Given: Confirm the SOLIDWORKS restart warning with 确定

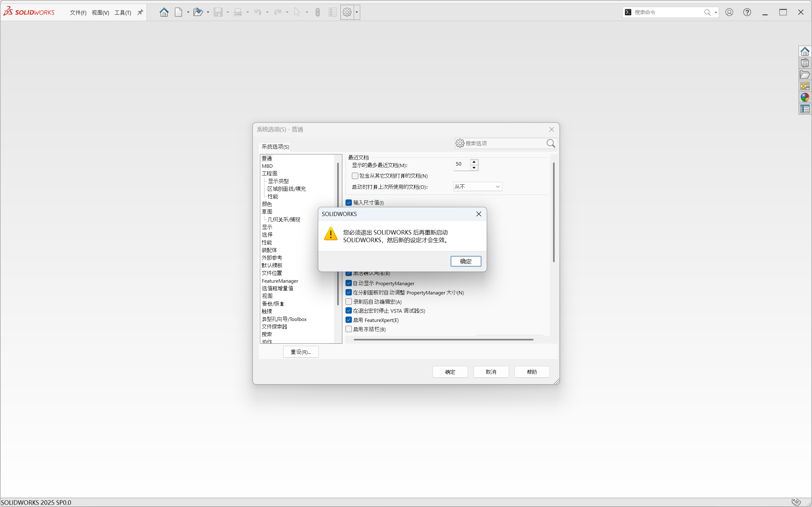Looking at the screenshot, I should [465, 261].
